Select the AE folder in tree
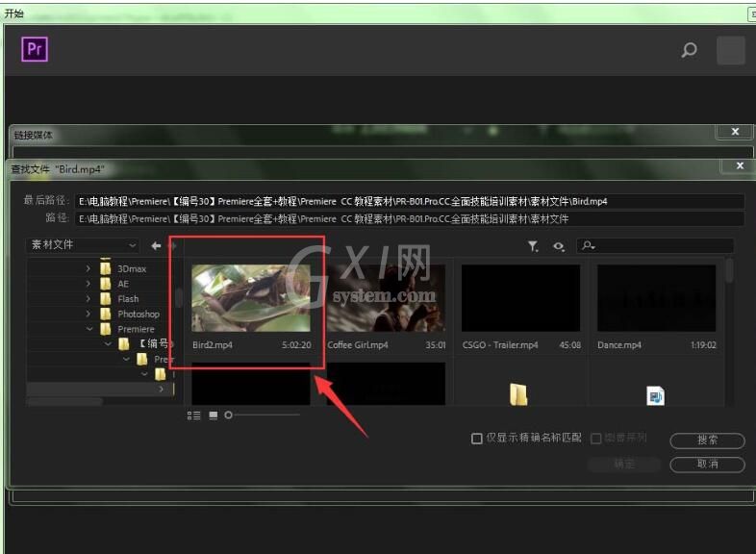756x554 pixels. pyautogui.click(x=114, y=284)
